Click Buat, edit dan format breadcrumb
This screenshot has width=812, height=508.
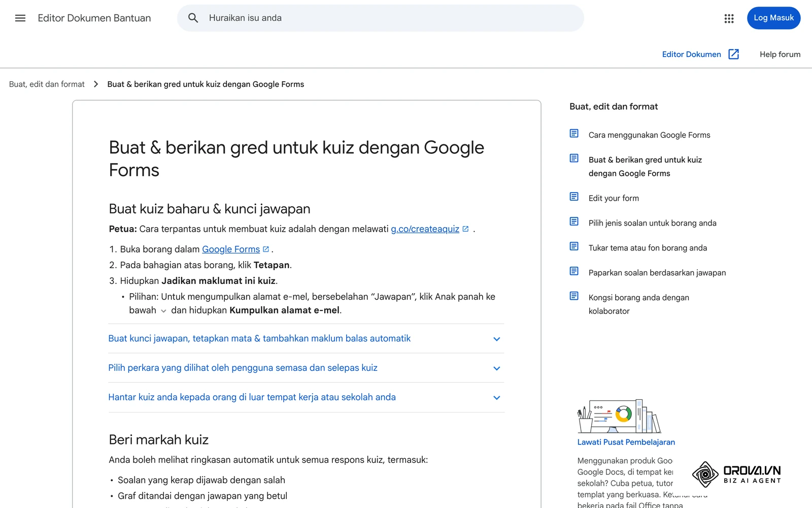(x=47, y=84)
